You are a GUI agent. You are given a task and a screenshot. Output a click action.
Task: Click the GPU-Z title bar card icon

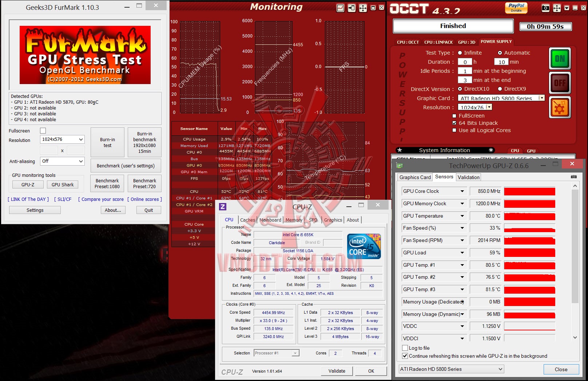pyautogui.click(x=400, y=166)
